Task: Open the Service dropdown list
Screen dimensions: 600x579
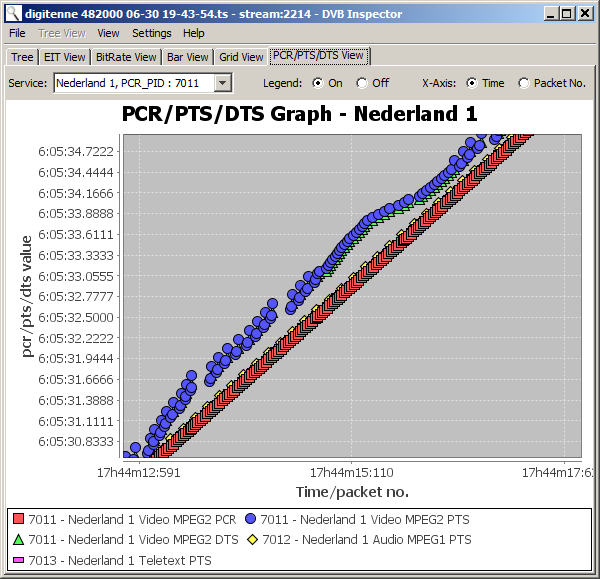Action: click(223, 83)
